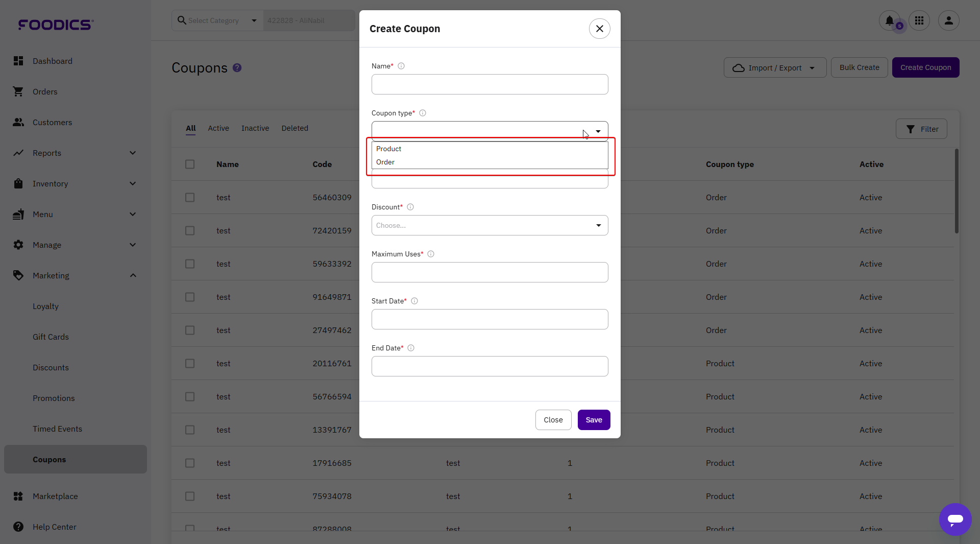The image size is (980, 544).
Task: Click the notifications bell icon
Action: point(889,21)
